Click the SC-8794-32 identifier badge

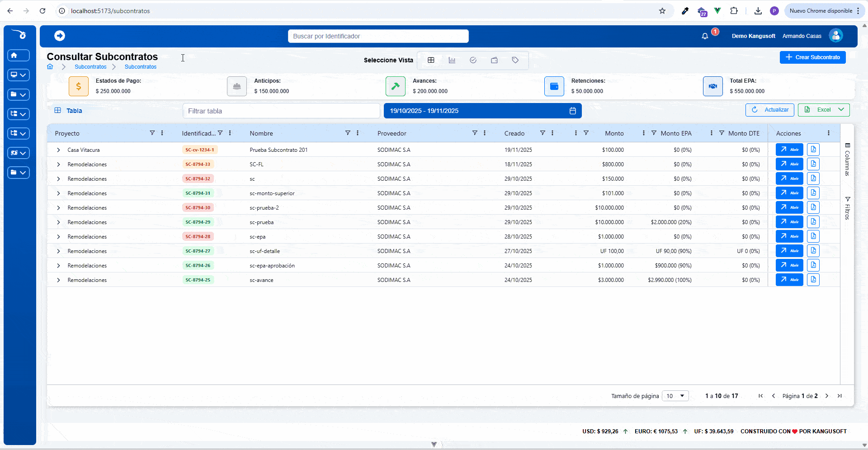(x=198, y=178)
